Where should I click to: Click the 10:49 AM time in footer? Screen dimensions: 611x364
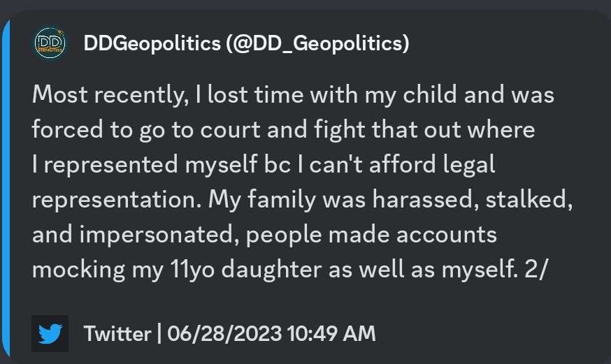tap(331, 334)
